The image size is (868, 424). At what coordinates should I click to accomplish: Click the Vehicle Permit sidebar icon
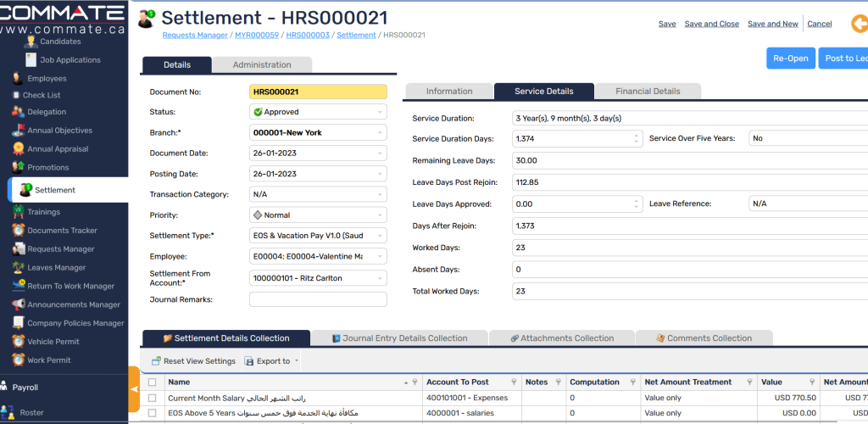coord(18,342)
